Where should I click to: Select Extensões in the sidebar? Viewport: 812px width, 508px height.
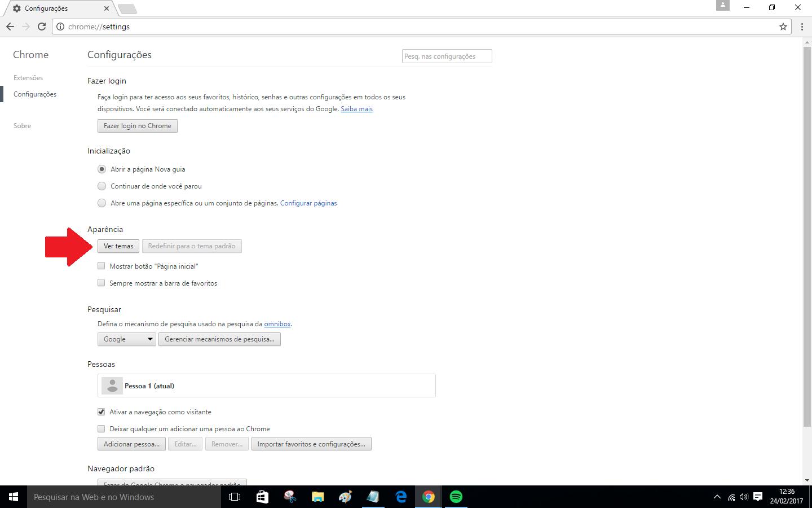pos(28,77)
